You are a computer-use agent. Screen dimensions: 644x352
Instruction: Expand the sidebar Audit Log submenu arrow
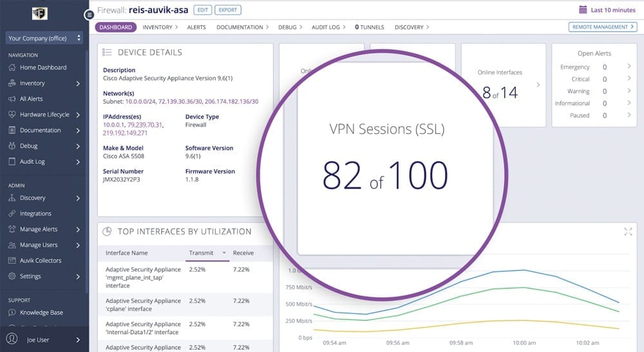tap(78, 162)
